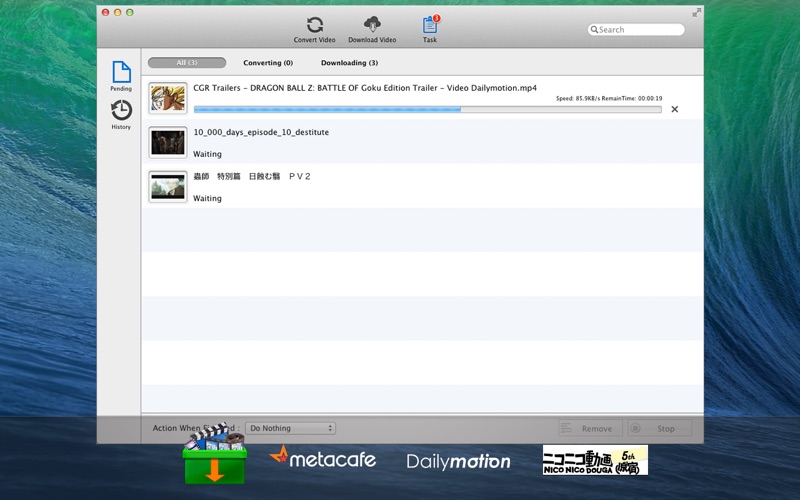
Task: Open the History section
Action: pyautogui.click(x=121, y=115)
